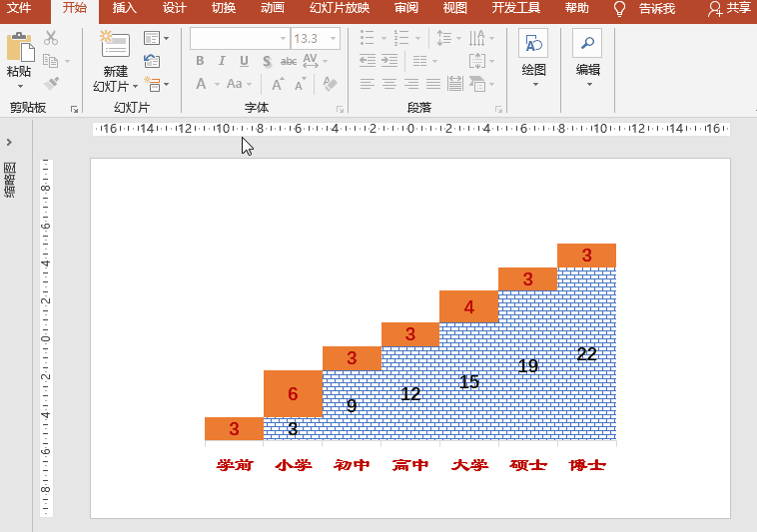Select the Format Painter brush
The height and width of the screenshot is (532, 757).
coord(51,84)
